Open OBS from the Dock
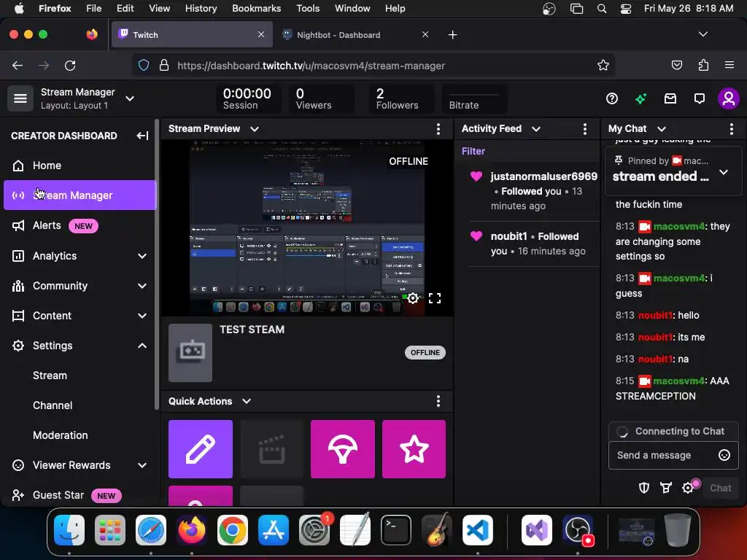 (x=578, y=529)
